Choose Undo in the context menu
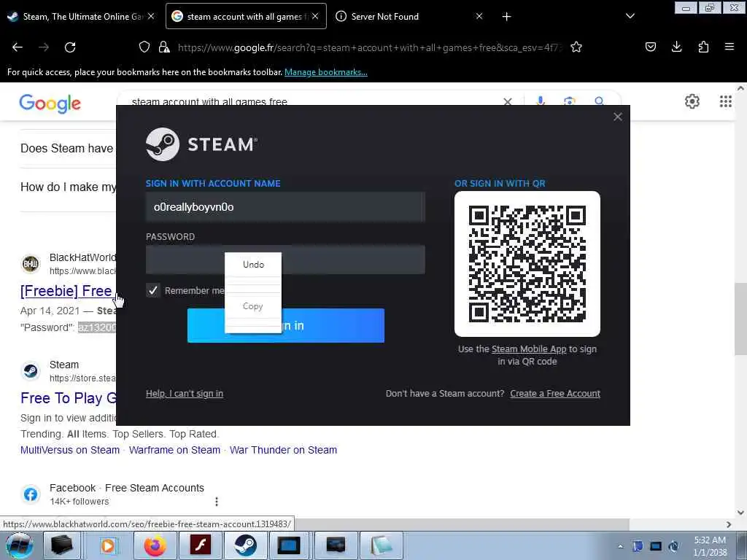This screenshot has width=747, height=560. point(253,265)
